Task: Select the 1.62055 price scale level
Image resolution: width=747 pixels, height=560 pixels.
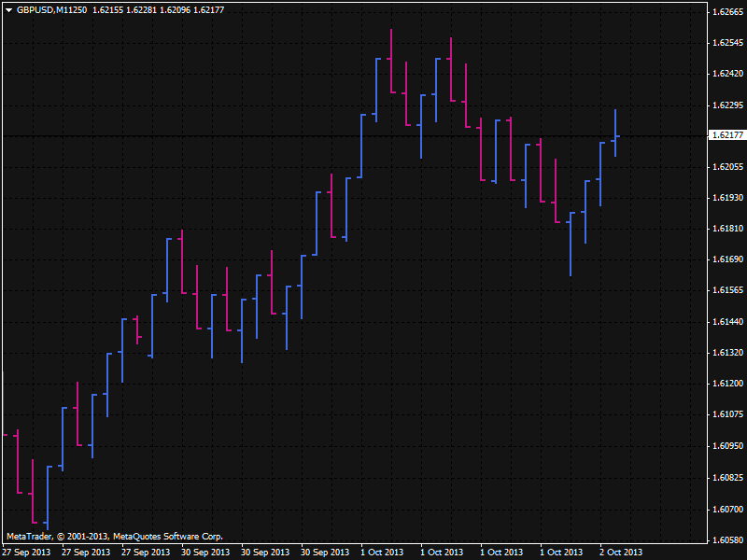Action: click(x=727, y=166)
